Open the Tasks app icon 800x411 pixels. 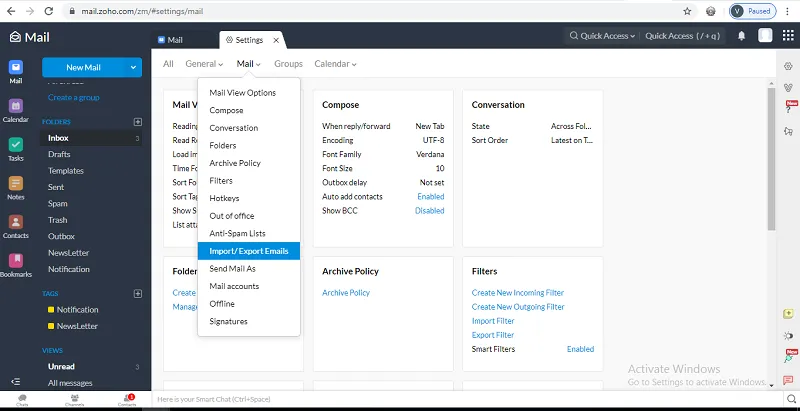coord(16,149)
